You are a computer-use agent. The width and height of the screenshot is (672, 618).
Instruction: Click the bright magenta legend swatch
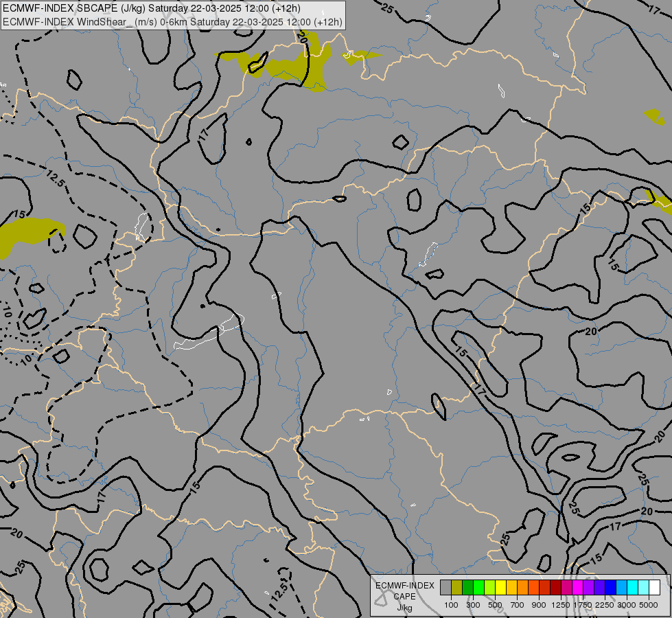click(x=578, y=587)
